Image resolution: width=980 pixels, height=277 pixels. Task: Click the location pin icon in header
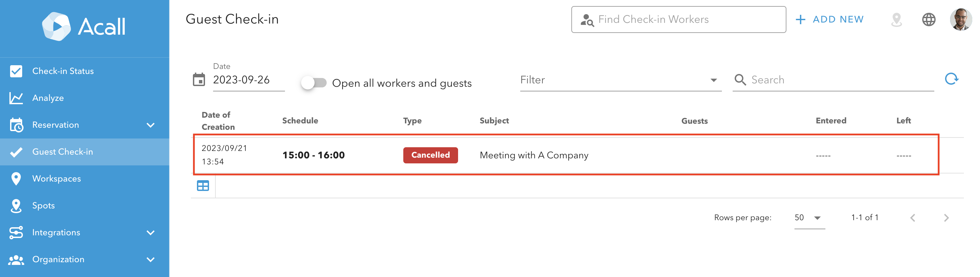coord(897,19)
